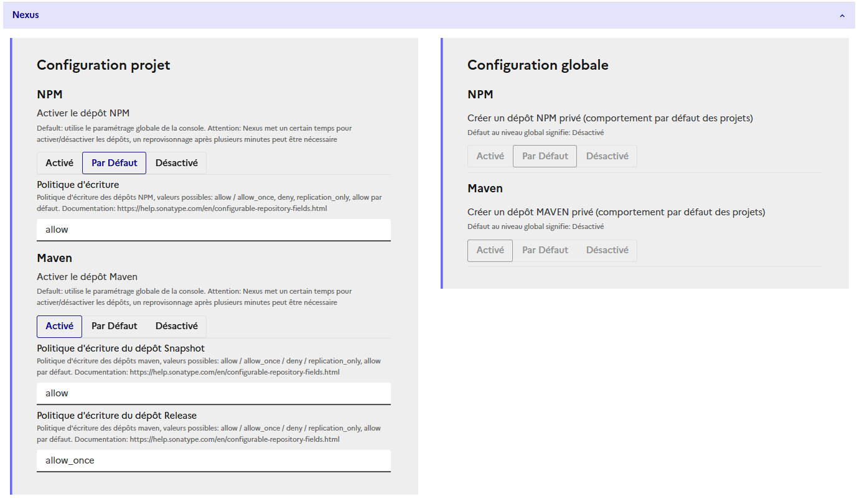Screen dimensions: 857x504
Task: Enable the Maven repository in project configuration
Action: pyautogui.click(x=59, y=326)
